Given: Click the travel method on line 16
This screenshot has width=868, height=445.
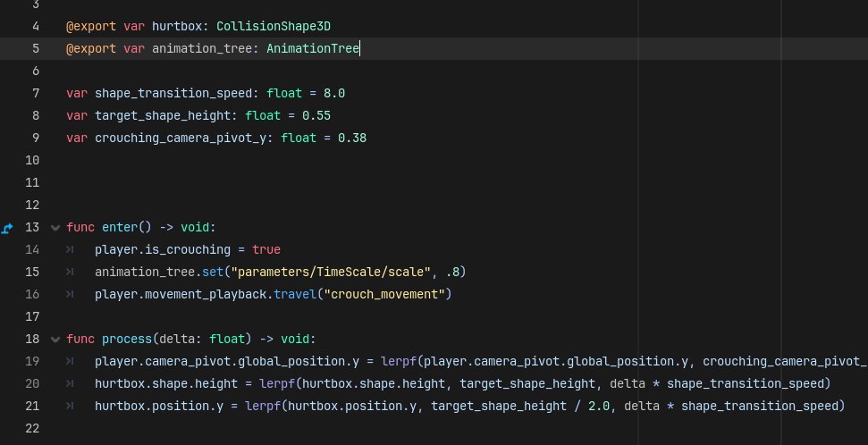Looking at the screenshot, I should click(295, 295).
